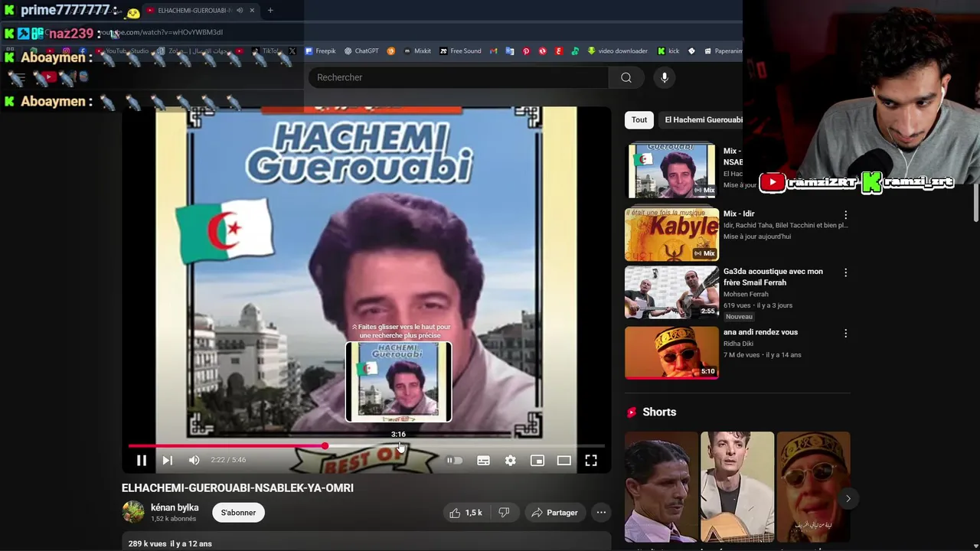The height and width of the screenshot is (551, 980).
Task: Open options menu for Mix - Idir
Action: point(845,215)
